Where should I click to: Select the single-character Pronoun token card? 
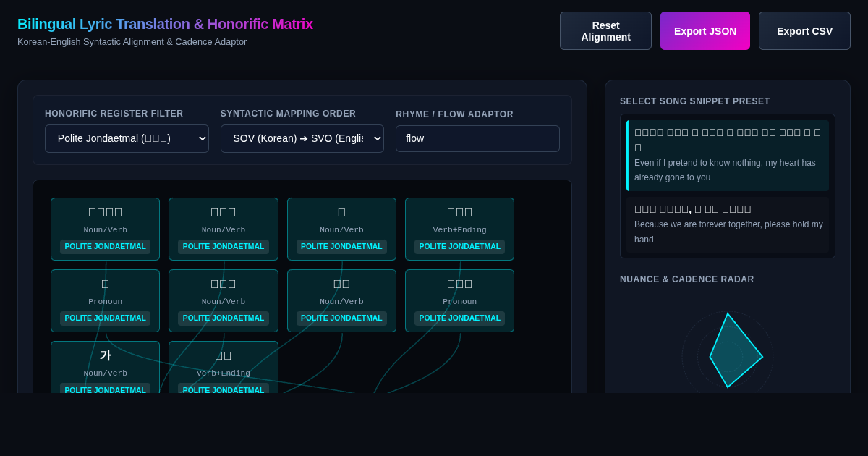pyautogui.click(x=106, y=300)
